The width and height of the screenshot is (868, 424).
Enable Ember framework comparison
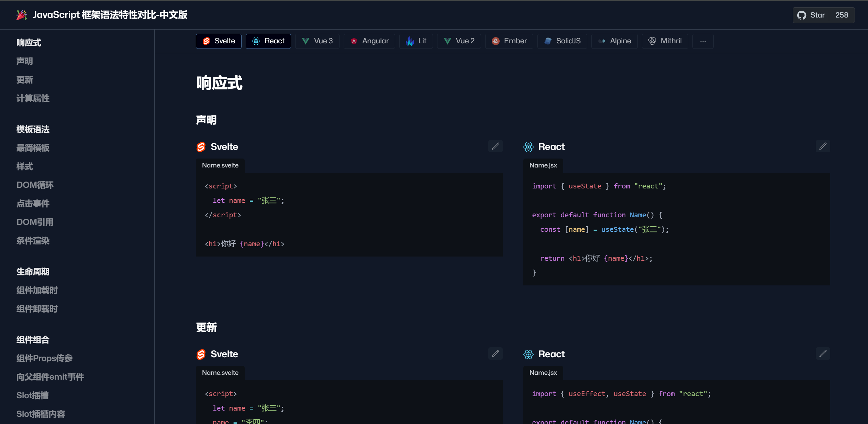(509, 41)
